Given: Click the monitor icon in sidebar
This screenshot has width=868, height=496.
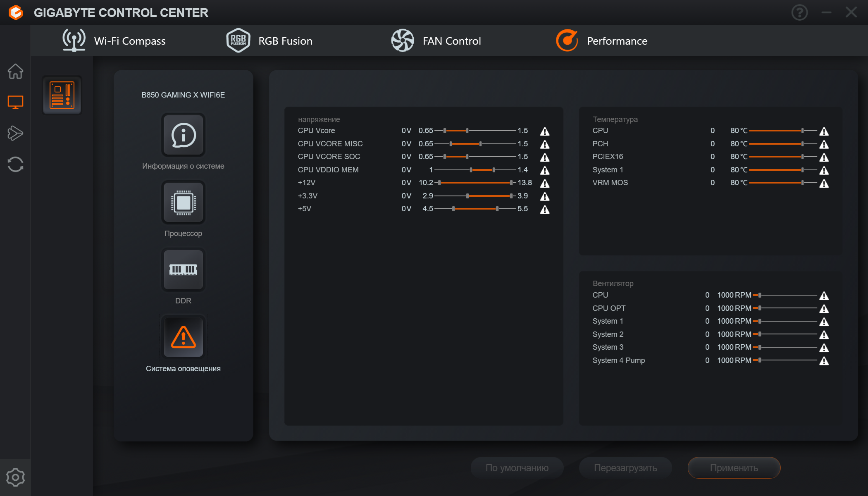Looking at the screenshot, I should [15, 102].
